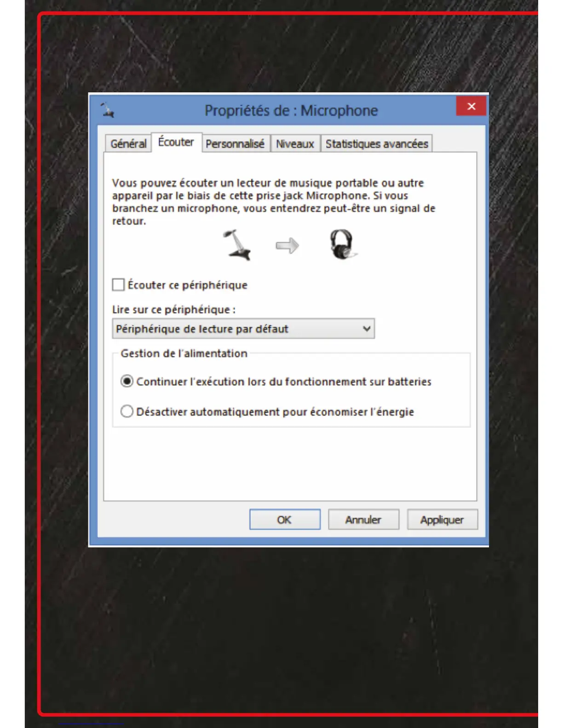Click the dropdown chevron arrow
The width and height of the screenshot is (563, 728).
(x=367, y=329)
